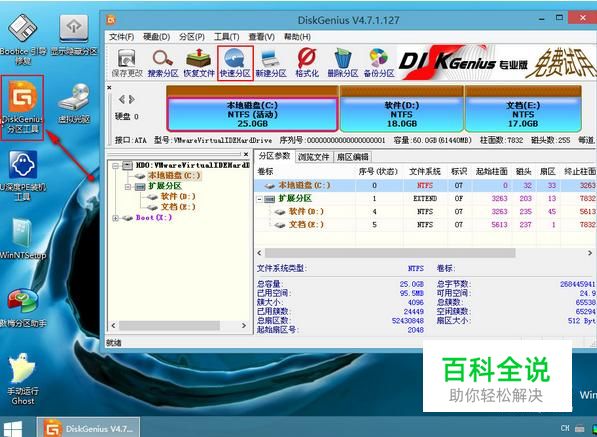Open Backup Partition (备份分区) tool
This screenshot has height=437, width=597.
pos(379,64)
